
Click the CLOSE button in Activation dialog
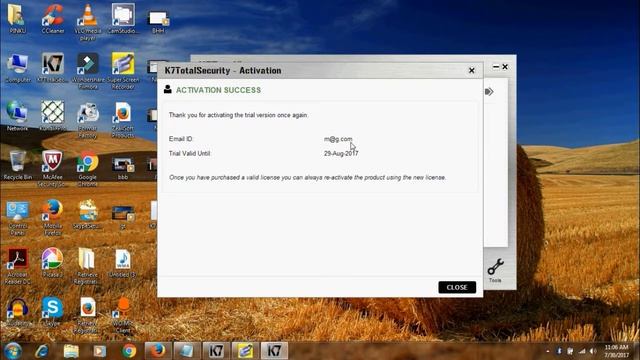click(457, 287)
